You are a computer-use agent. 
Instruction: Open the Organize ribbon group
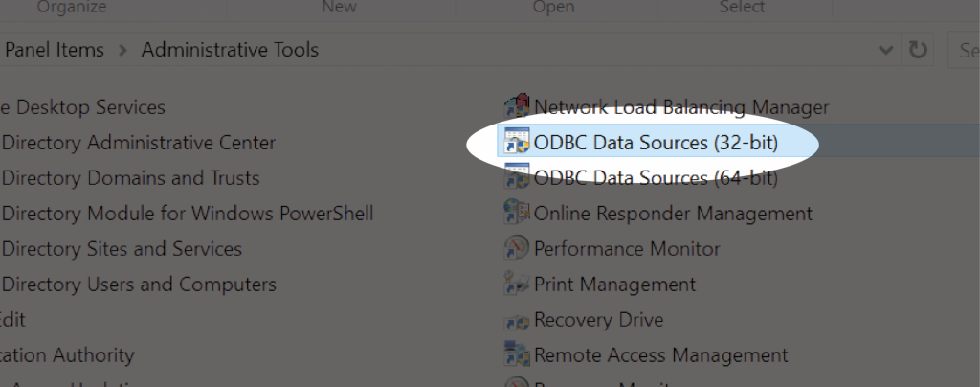point(72,8)
